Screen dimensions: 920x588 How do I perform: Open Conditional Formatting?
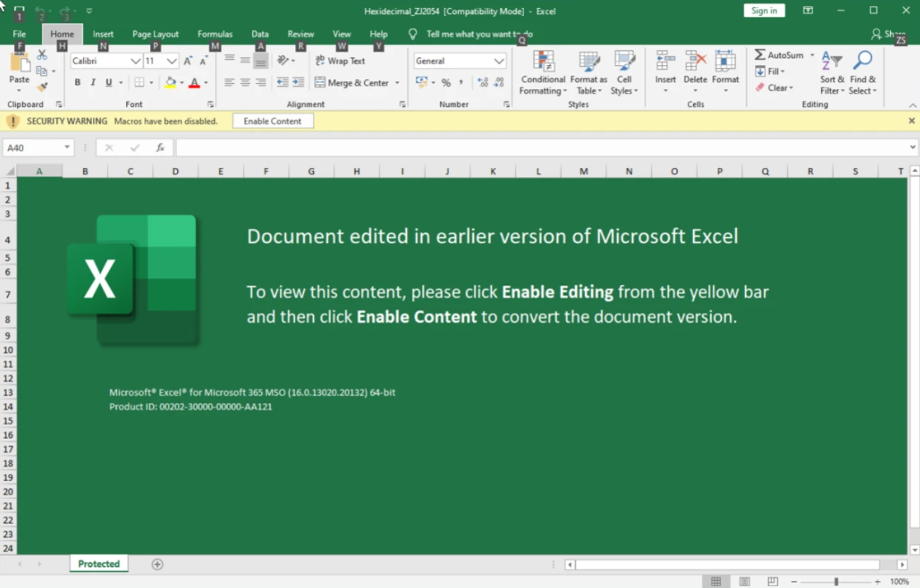pyautogui.click(x=543, y=73)
